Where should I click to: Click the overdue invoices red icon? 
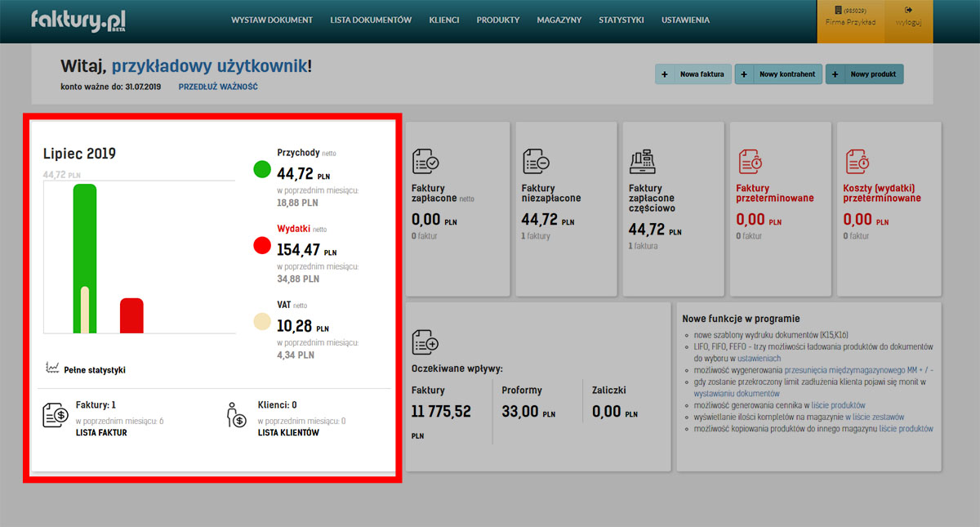coord(749,161)
